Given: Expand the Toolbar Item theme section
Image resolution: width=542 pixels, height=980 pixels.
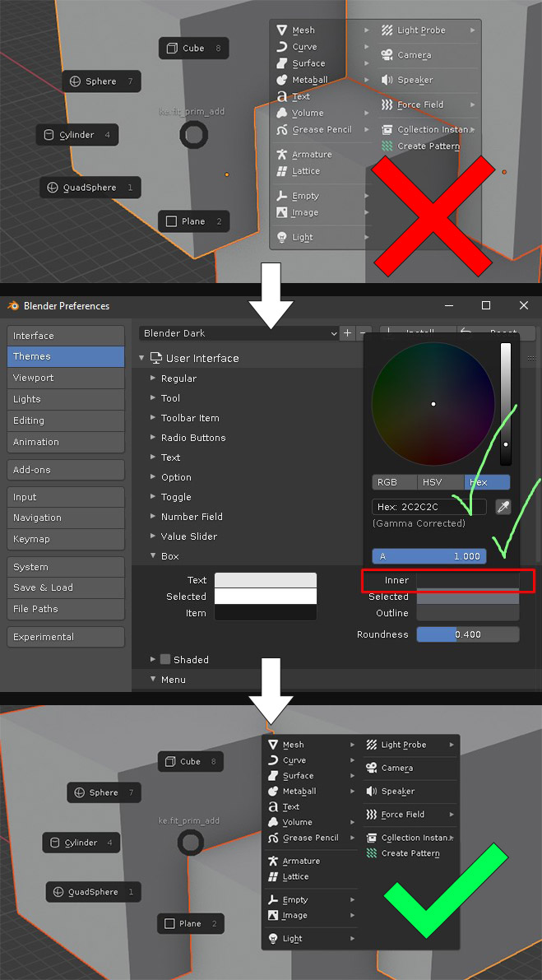Looking at the screenshot, I should [189, 418].
